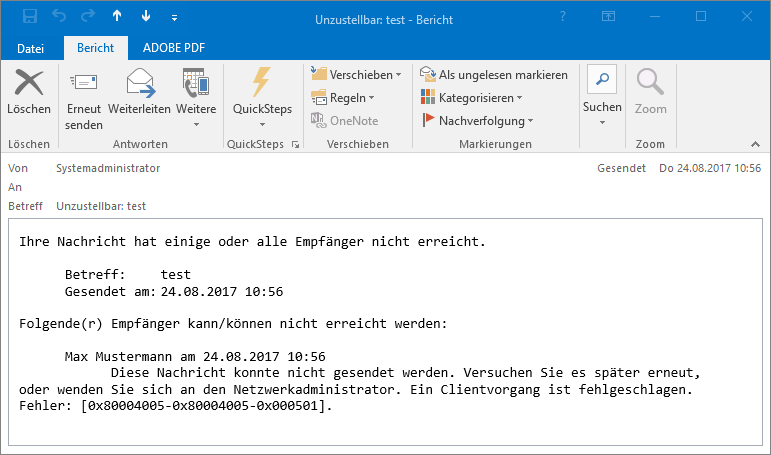Click the OneNote button
This screenshot has width=771, height=455.
[344, 121]
